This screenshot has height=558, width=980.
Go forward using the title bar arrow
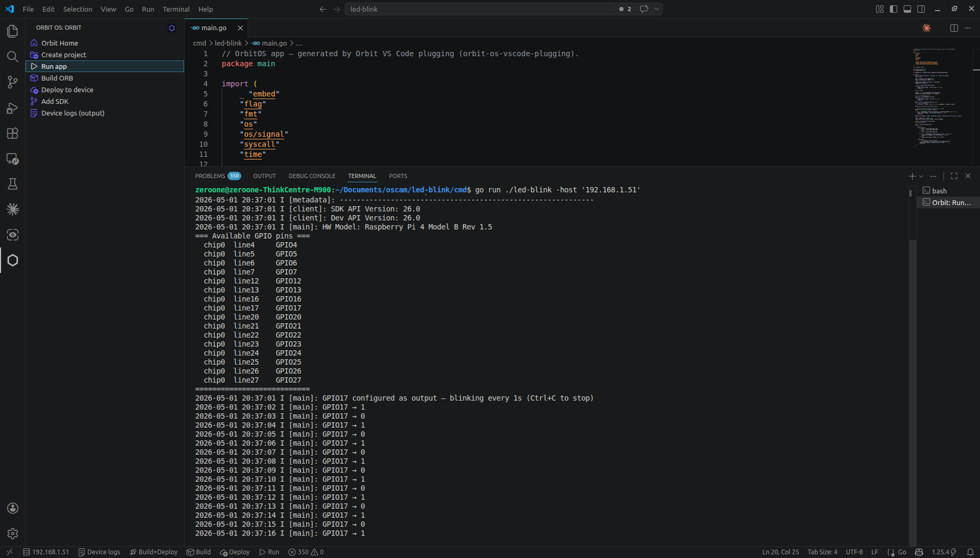(x=337, y=9)
